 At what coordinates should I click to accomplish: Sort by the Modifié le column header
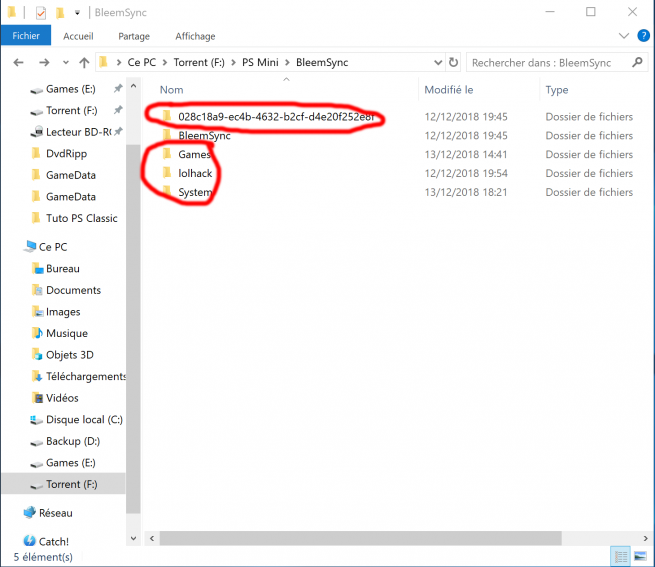(449, 90)
